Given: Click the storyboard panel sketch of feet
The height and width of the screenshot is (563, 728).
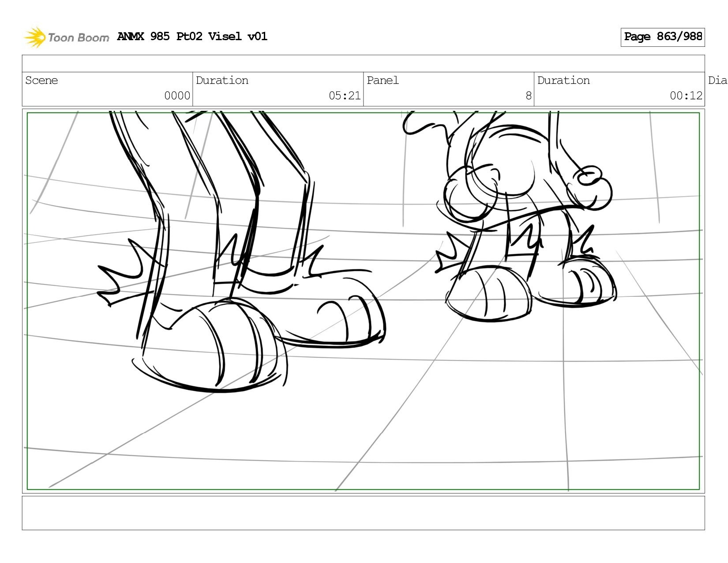Looking at the screenshot, I should point(363,301).
